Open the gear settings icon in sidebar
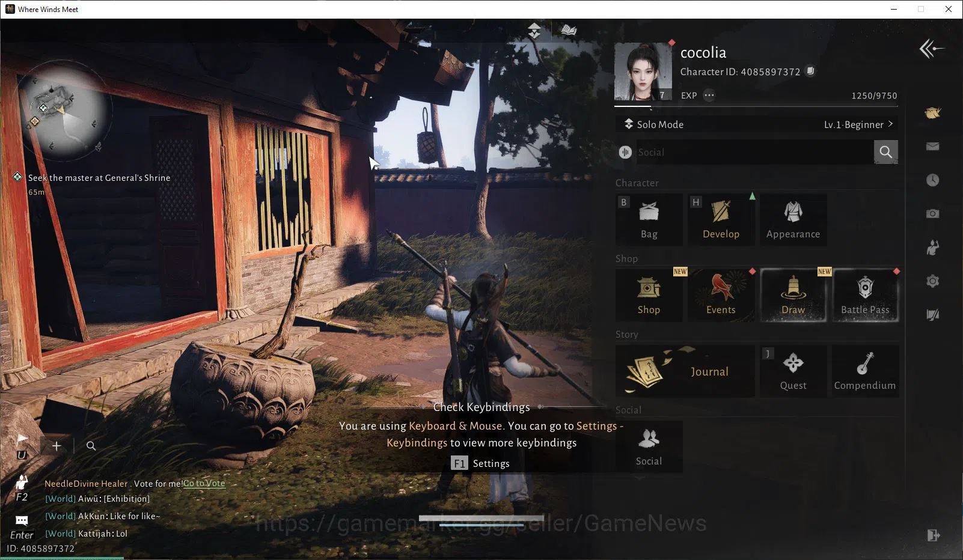 [x=932, y=281]
